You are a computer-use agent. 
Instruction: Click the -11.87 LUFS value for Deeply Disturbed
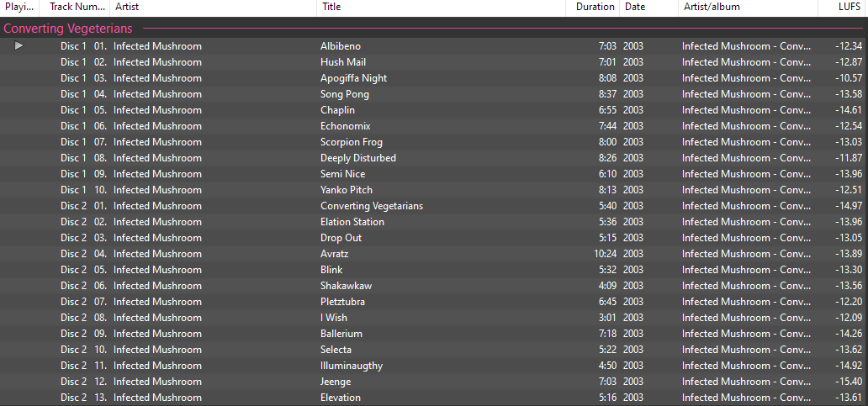click(x=849, y=158)
